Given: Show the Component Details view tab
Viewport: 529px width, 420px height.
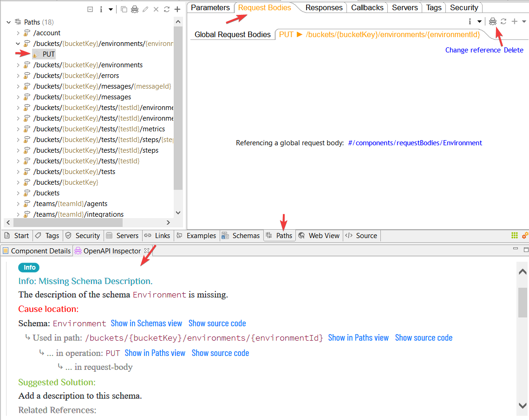Looking at the screenshot, I should (x=37, y=251).
